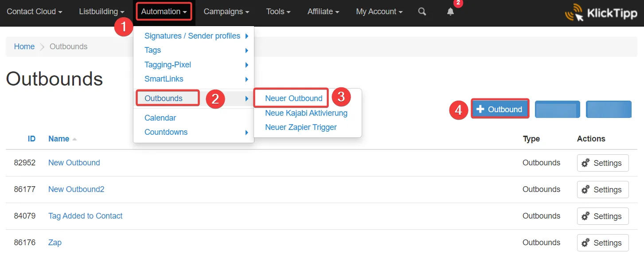Image resolution: width=644 pixels, height=278 pixels.
Task: Open Settings for New Outbound row
Action: [602, 163]
